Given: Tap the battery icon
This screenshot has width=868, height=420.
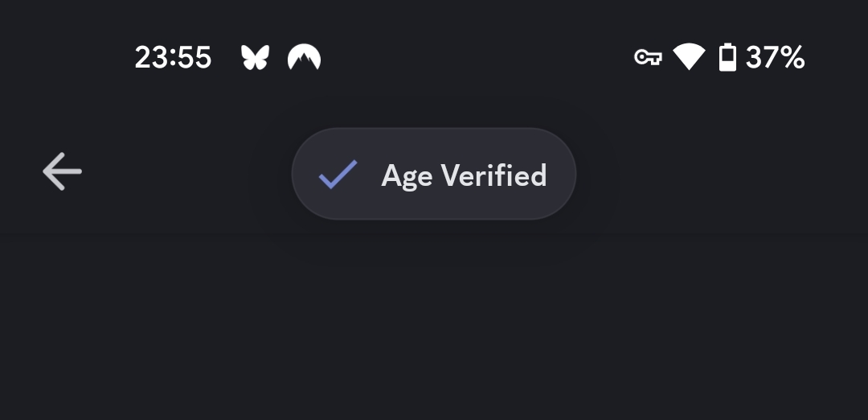Looking at the screenshot, I should pos(727,57).
